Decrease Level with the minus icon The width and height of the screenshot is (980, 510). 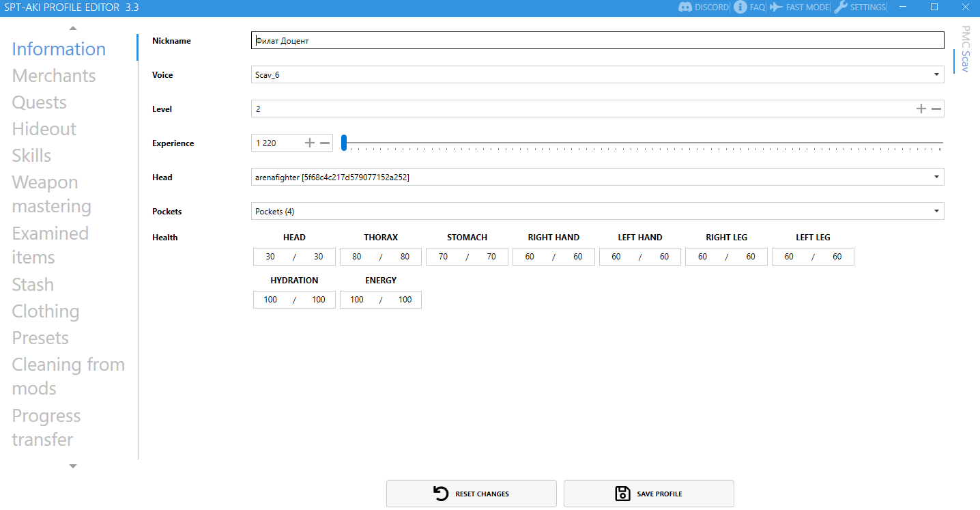click(936, 109)
